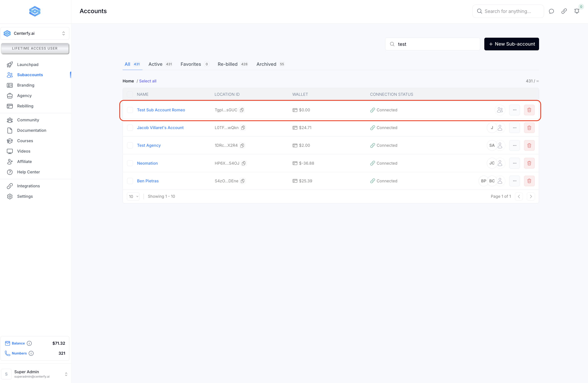Copy Ben Pietras location ID
This screenshot has height=383, width=588.
[x=243, y=181]
